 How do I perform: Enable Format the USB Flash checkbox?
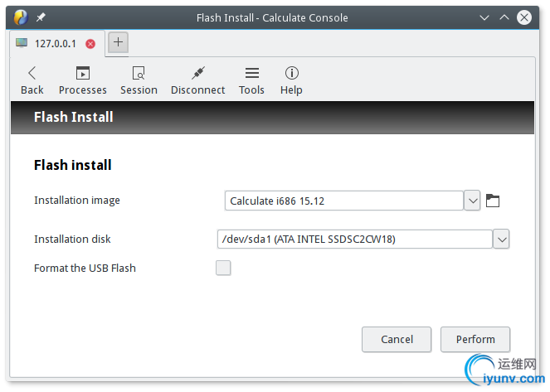point(223,268)
